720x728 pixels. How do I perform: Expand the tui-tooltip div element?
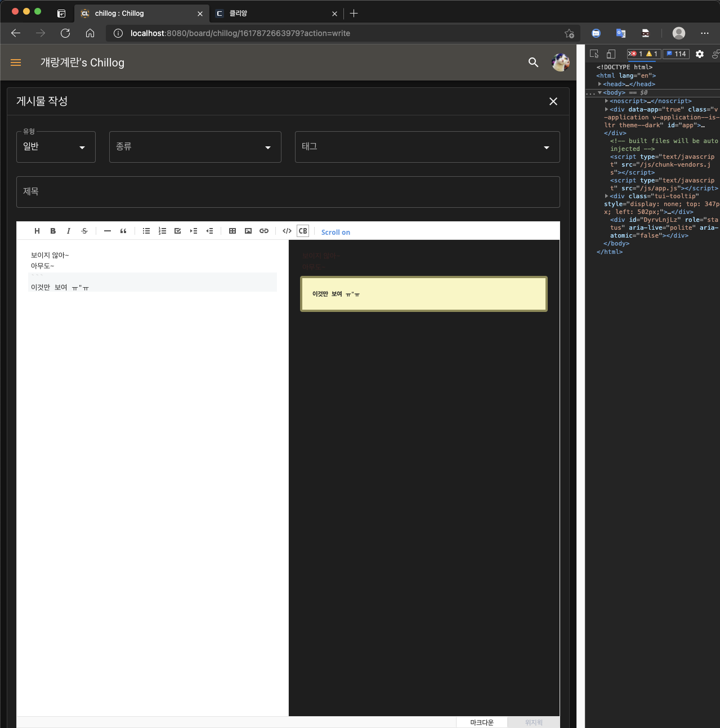pyautogui.click(x=606, y=196)
